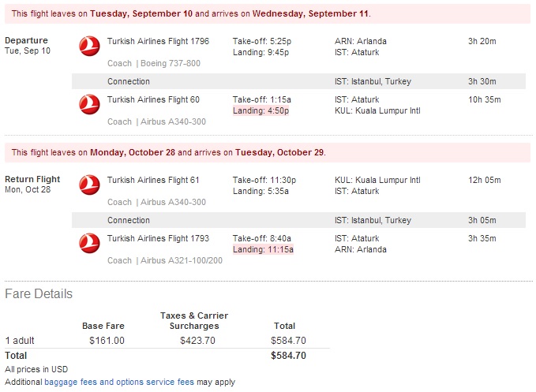Click Turkish Airlines logo for Flight 1796
The width and height of the screenshot is (536, 392).
click(89, 46)
